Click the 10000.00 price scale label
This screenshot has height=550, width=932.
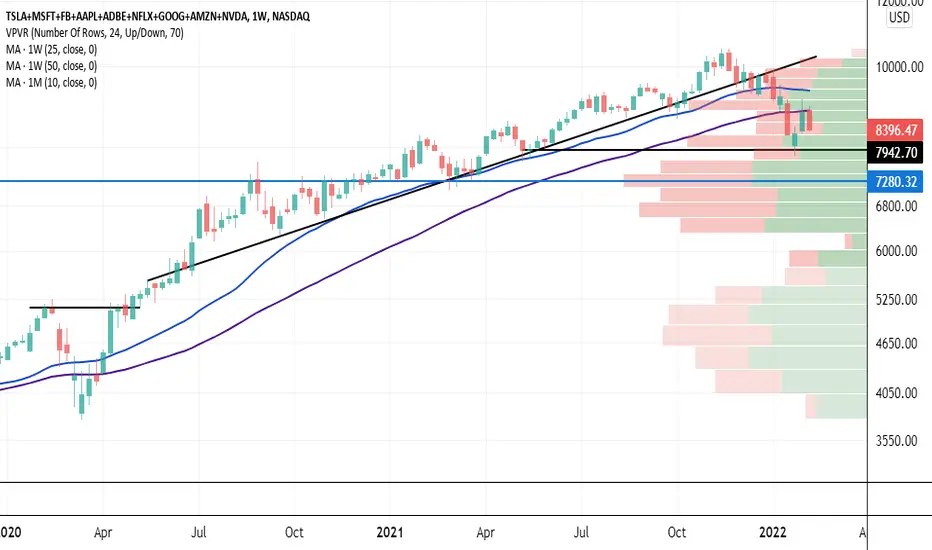899,67
